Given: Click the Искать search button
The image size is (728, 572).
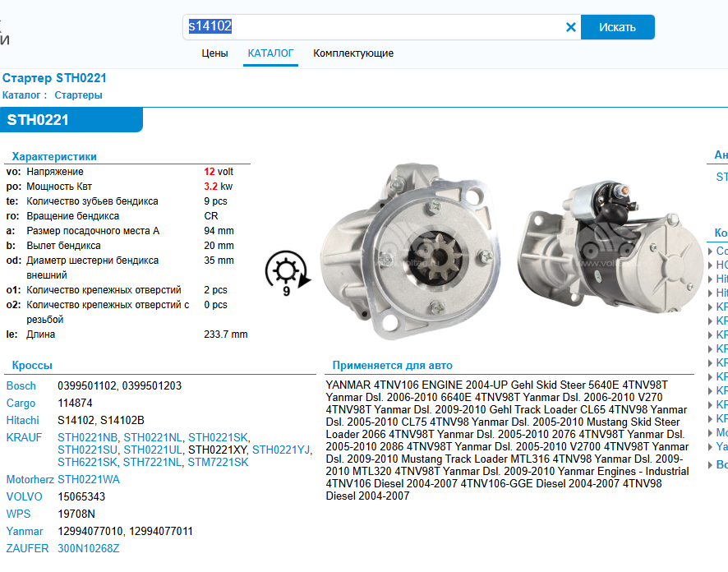Looking at the screenshot, I should pyautogui.click(x=618, y=27).
